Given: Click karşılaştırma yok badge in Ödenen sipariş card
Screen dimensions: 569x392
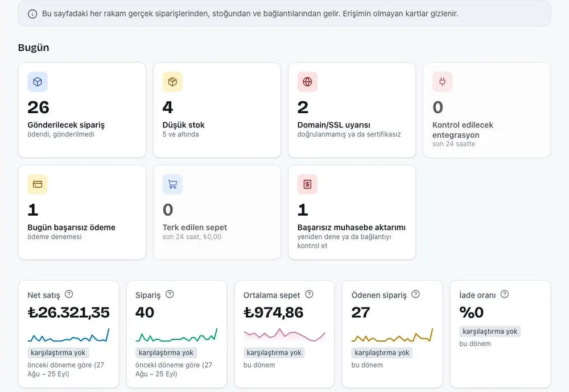Looking at the screenshot, I should 382,353.
